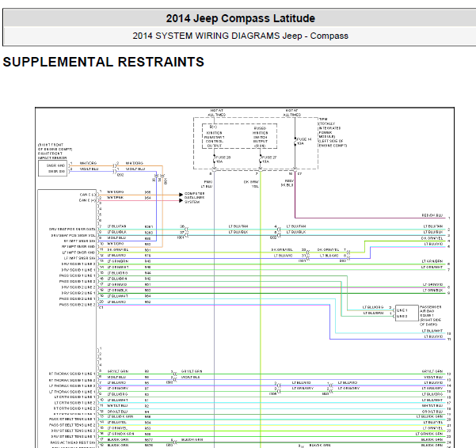Click the PNK/LT BLU wire label
The image size is (476, 448).
tap(208, 184)
